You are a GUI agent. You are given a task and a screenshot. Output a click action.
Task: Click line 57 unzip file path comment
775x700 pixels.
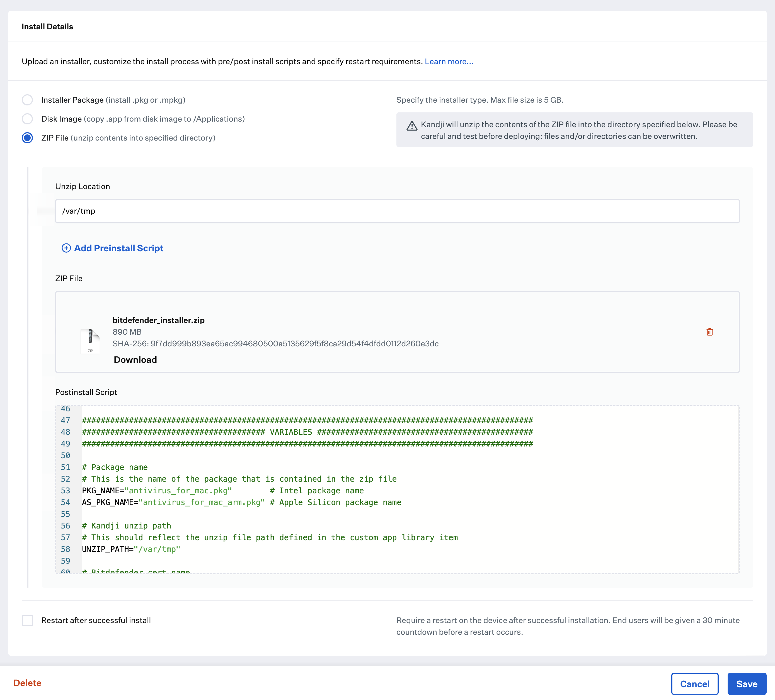pos(270,537)
